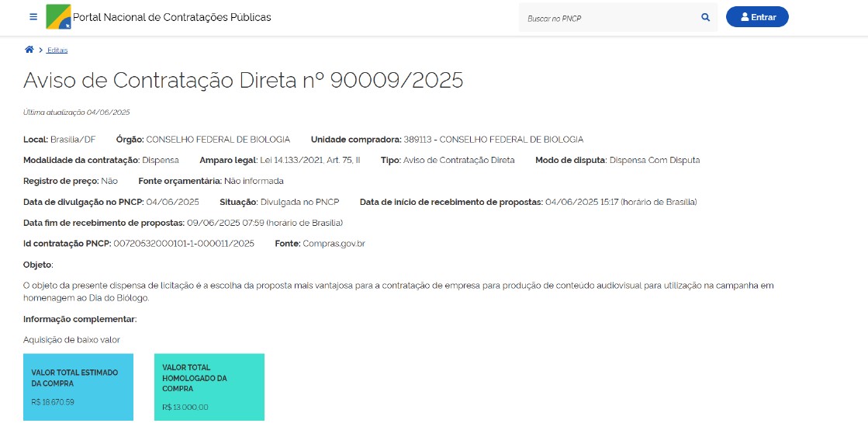868x444 pixels.
Task: Click the Id contratação PNCP number
Action: click(184, 244)
